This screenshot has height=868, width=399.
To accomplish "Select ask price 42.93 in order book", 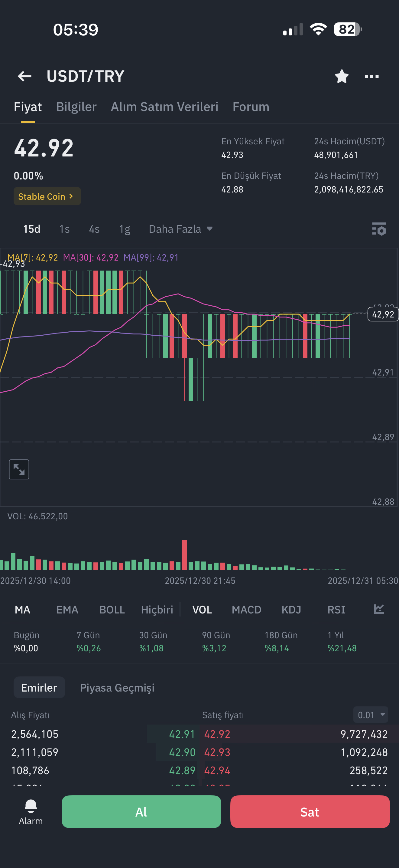I will (217, 752).
